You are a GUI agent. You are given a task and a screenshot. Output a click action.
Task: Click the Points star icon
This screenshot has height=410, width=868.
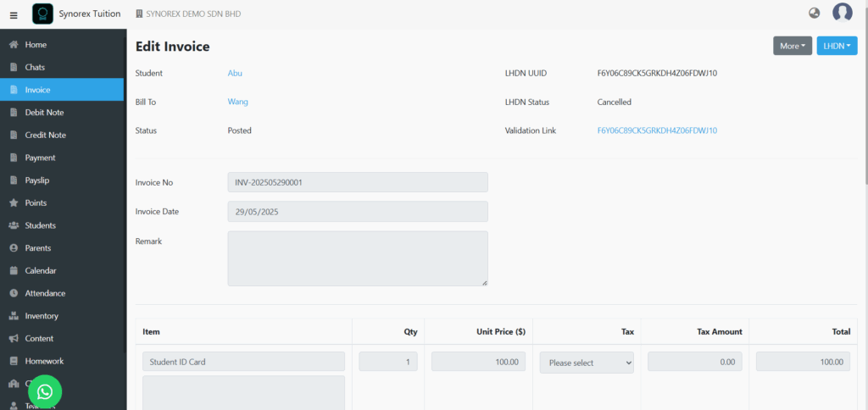(x=14, y=203)
